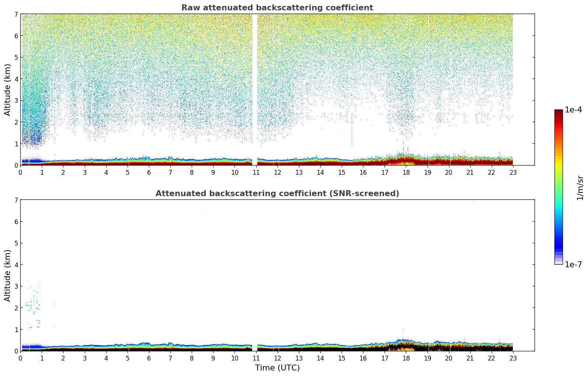Click time tick "11" under the upper plot
This screenshot has height=376, width=588.
coord(256,172)
